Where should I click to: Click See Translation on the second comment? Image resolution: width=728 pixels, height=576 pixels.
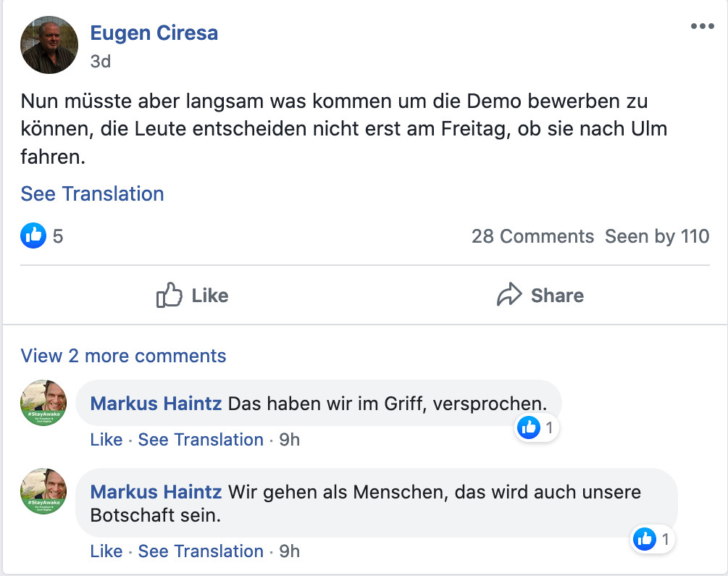[201, 551]
